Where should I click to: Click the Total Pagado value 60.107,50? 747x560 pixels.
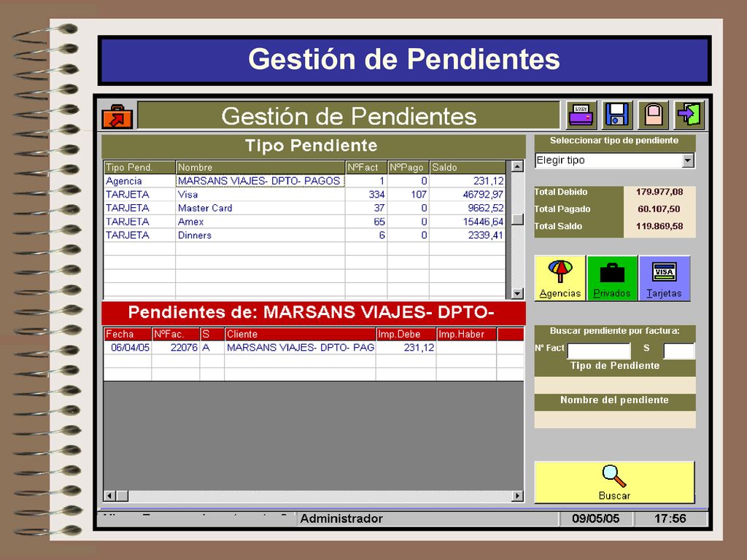tap(659, 209)
